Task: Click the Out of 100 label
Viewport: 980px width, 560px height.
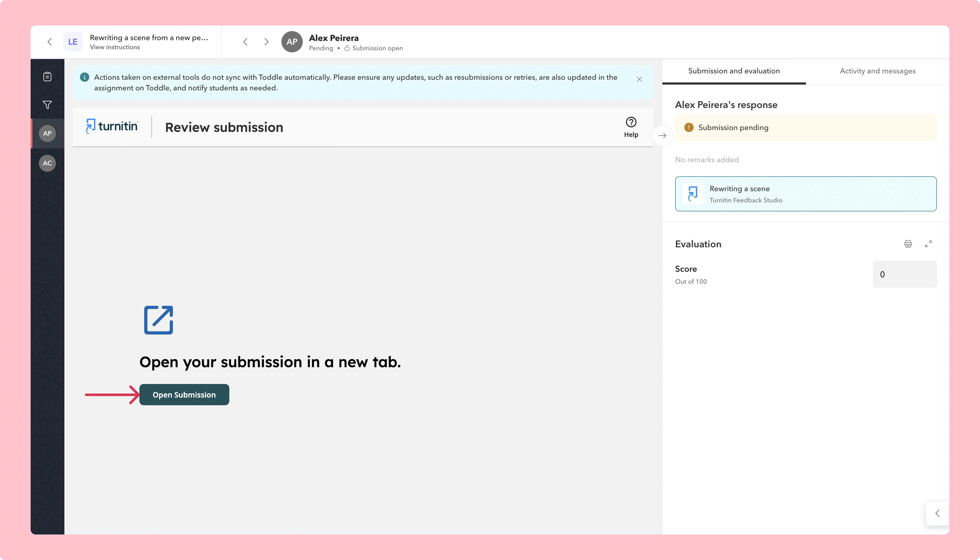Action: pos(691,282)
